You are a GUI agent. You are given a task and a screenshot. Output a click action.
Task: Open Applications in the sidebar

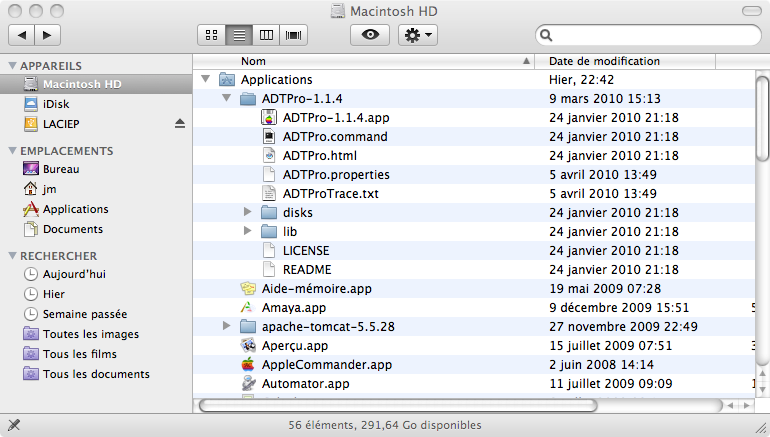point(76,209)
